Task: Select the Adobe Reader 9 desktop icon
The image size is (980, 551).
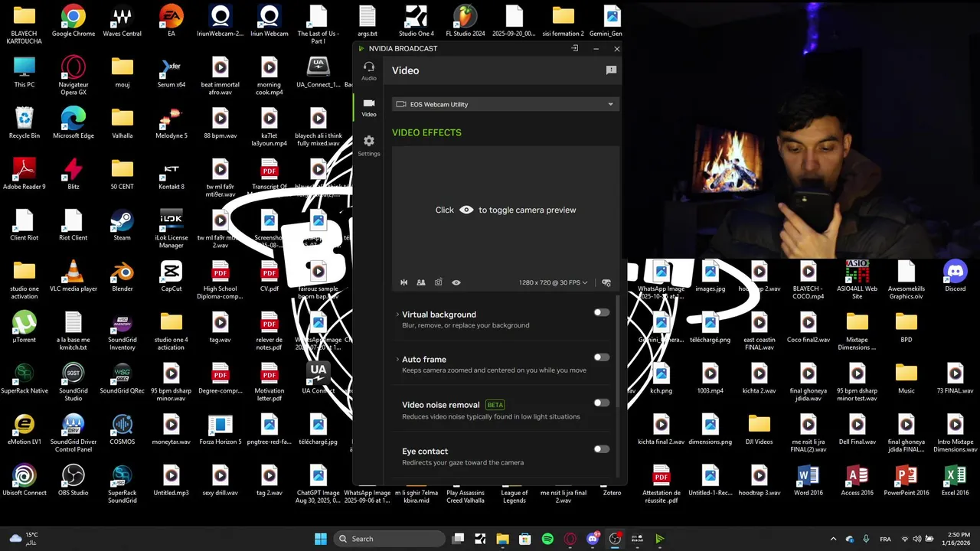Action: pos(24,174)
